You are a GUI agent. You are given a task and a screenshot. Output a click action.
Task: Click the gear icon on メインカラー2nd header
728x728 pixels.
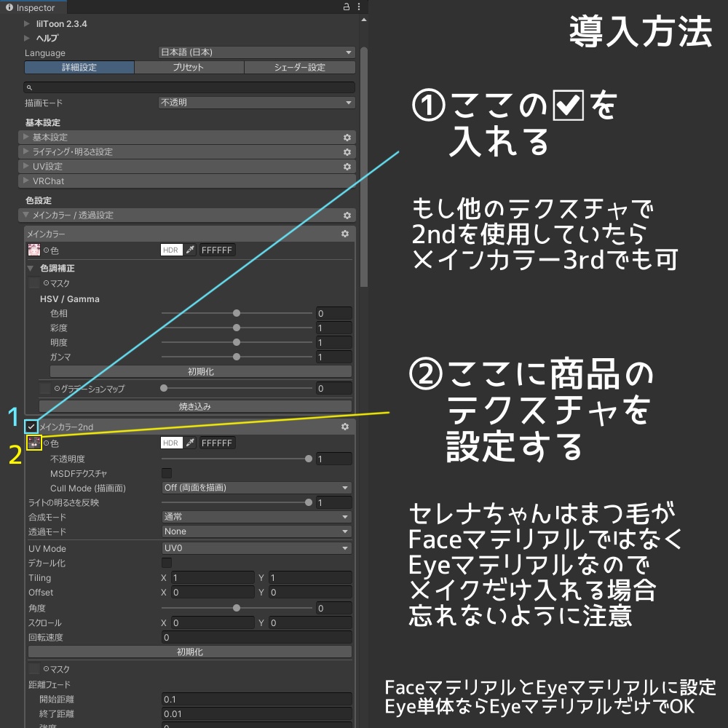(x=345, y=427)
